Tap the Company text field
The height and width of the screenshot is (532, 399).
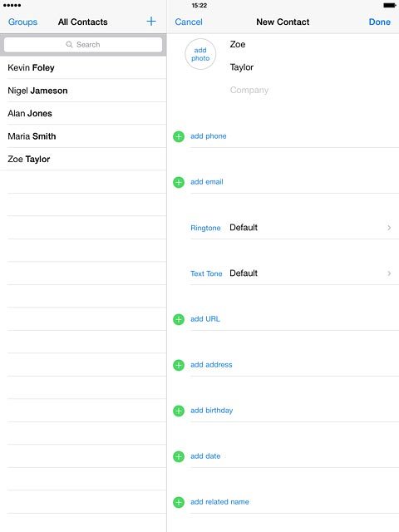313,90
